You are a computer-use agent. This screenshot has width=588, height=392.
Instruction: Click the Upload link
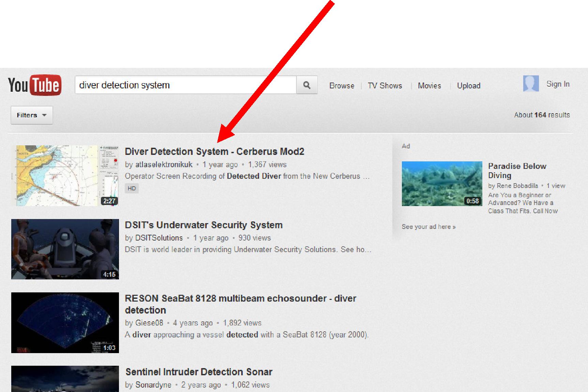click(x=469, y=86)
